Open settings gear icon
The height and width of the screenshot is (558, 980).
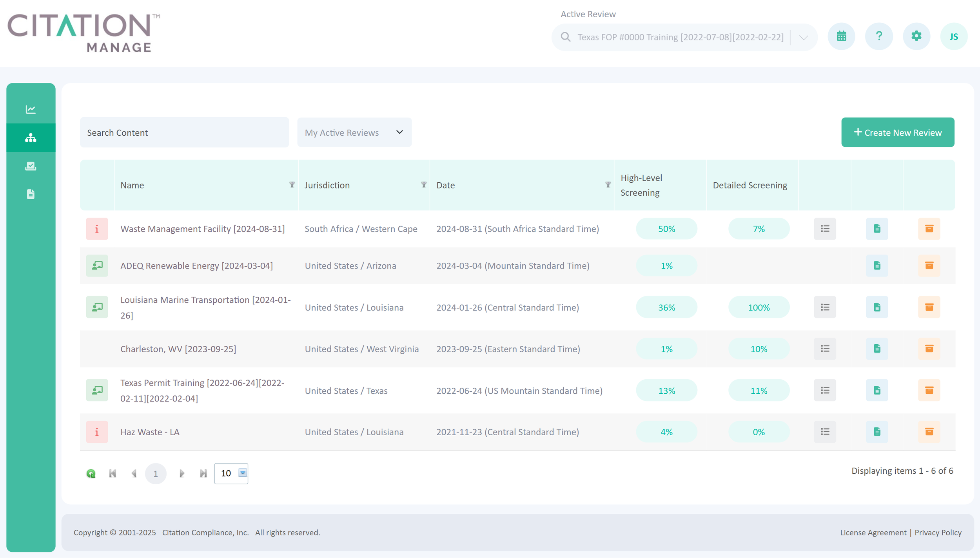click(916, 36)
